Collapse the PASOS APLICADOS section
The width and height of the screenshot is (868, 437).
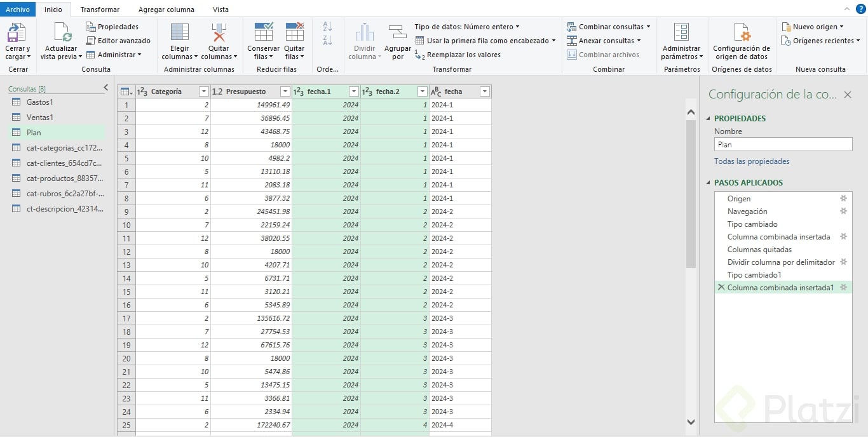(709, 183)
